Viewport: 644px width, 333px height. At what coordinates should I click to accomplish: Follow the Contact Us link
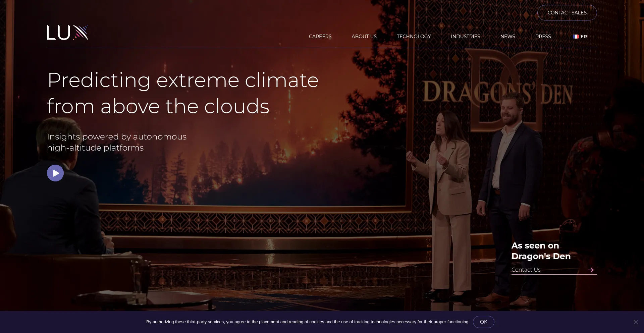point(526,270)
